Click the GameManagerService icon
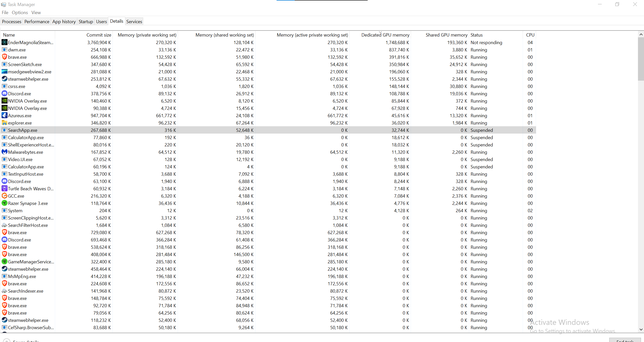The image size is (644, 342). click(x=5, y=262)
